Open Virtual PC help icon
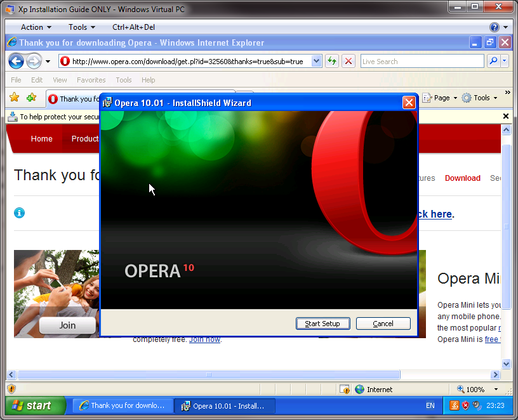Image resolution: width=518 pixels, height=420 pixels. tap(495, 27)
